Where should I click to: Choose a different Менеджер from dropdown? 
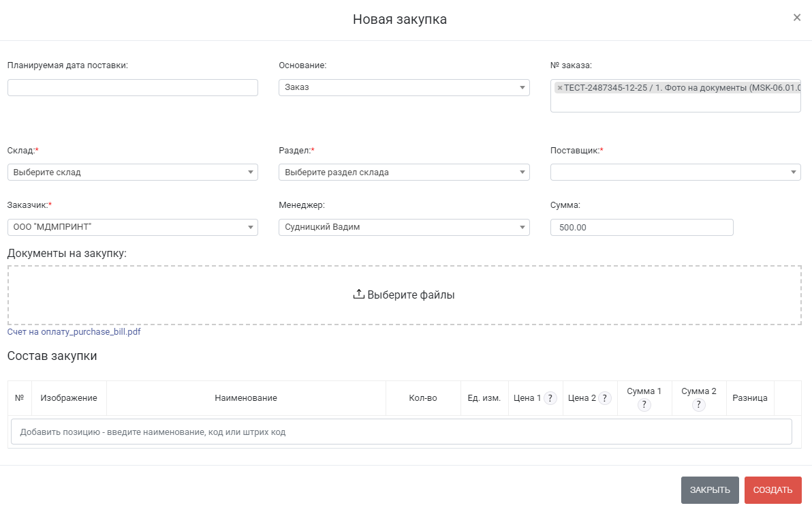404,227
